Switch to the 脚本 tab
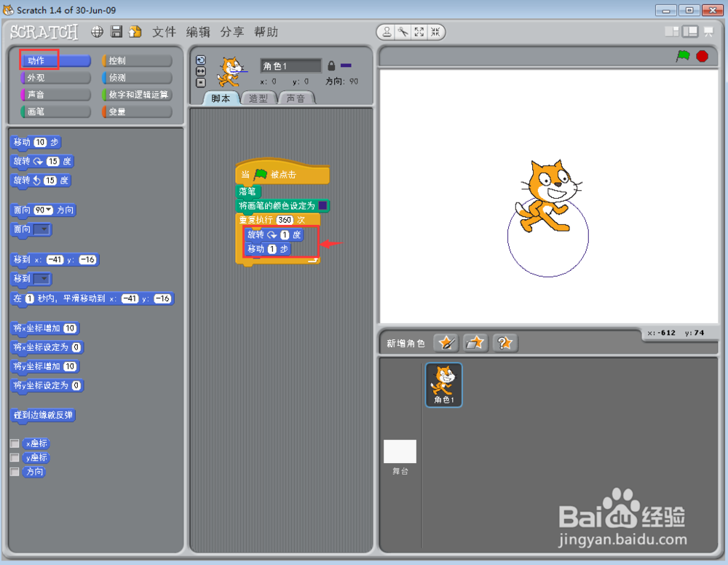Screen dimensions: 728x565 pos(221,98)
